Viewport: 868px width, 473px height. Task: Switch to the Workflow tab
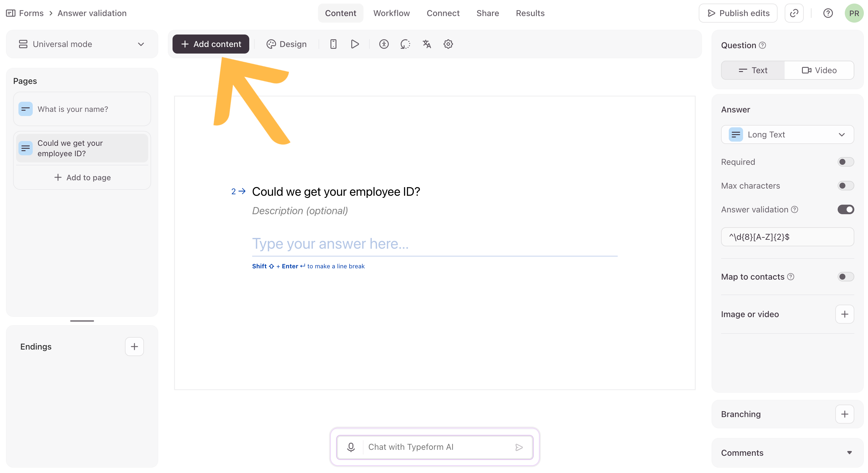click(x=391, y=13)
